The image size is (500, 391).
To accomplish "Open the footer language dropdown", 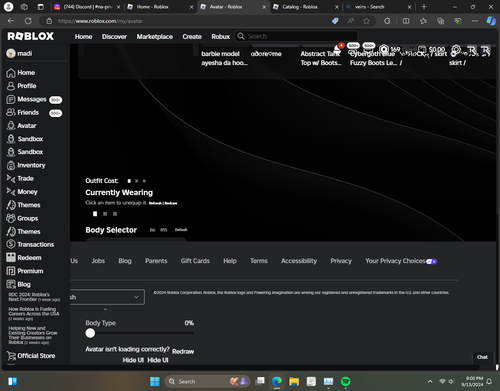I will (107, 297).
